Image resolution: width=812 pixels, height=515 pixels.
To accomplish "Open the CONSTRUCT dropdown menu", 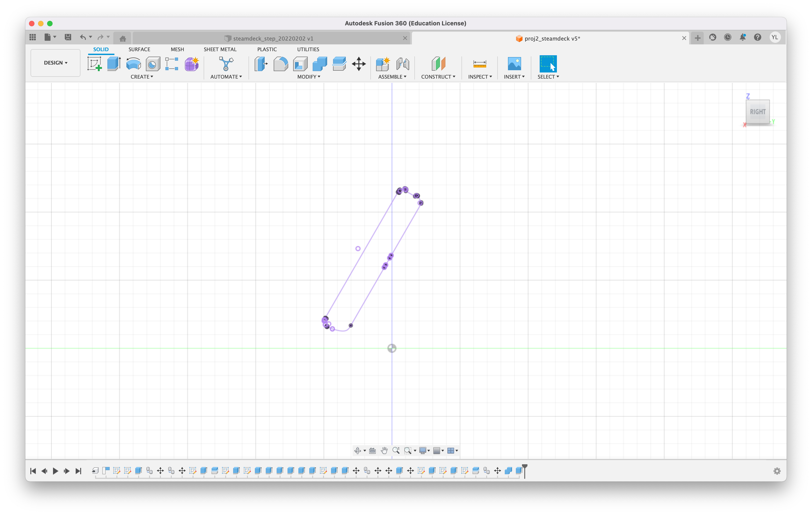I will (438, 77).
